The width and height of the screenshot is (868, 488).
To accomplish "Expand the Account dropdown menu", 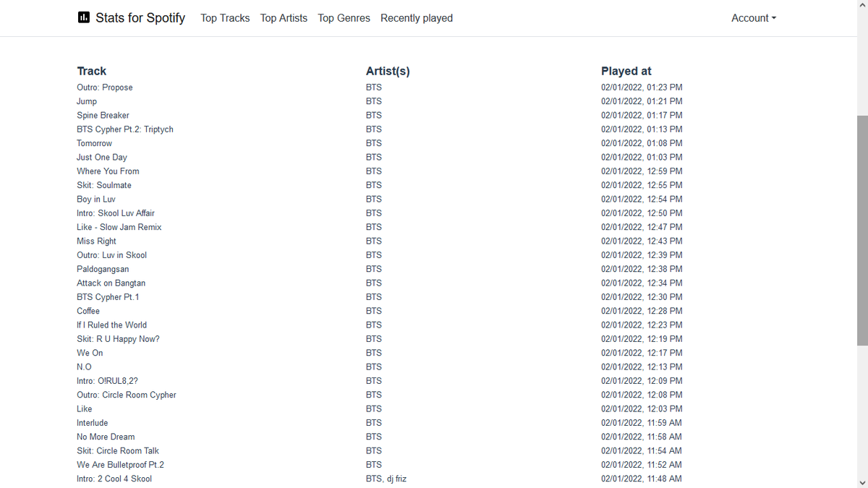I will pyautogui.click(x=754, y=18).
